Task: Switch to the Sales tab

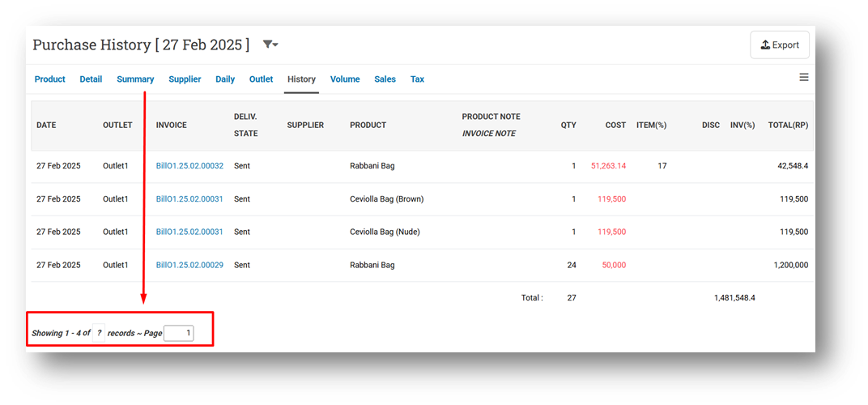Action: click(x=385, y=79)
